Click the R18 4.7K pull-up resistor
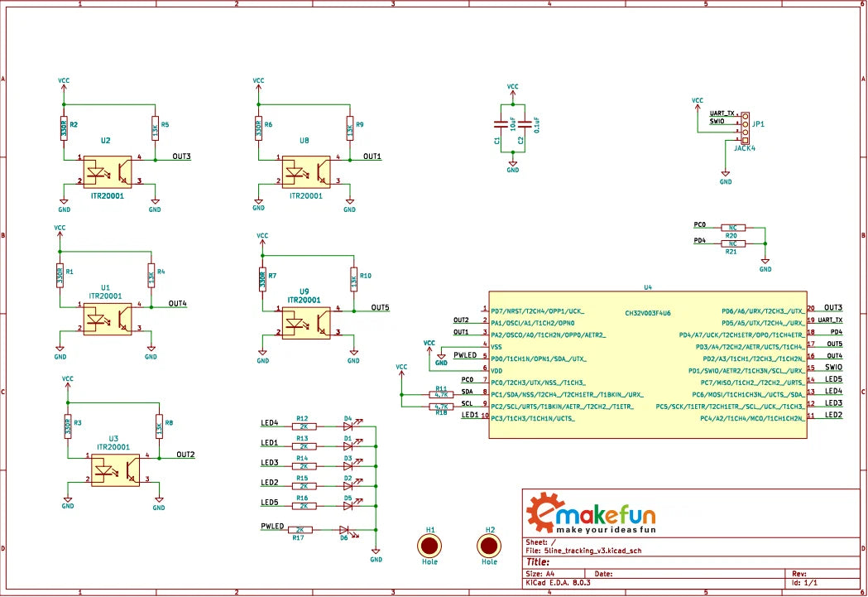 441,407
